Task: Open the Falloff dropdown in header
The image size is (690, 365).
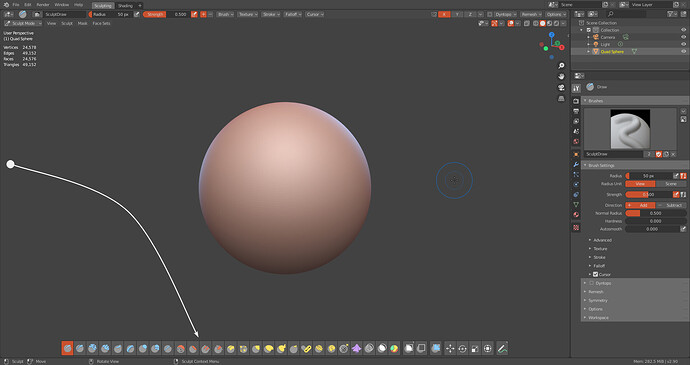Action: pyautogui.click(x=293, y=14)
